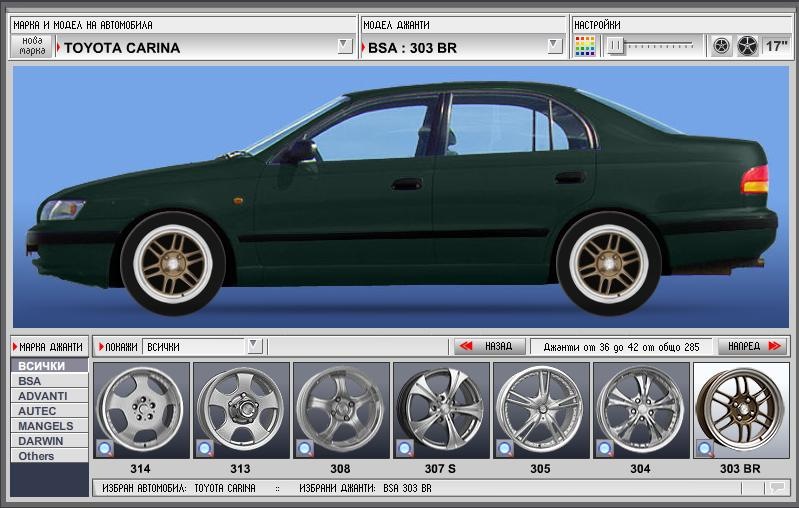Choose the 304 wheel thumbnail

point(641,410)
